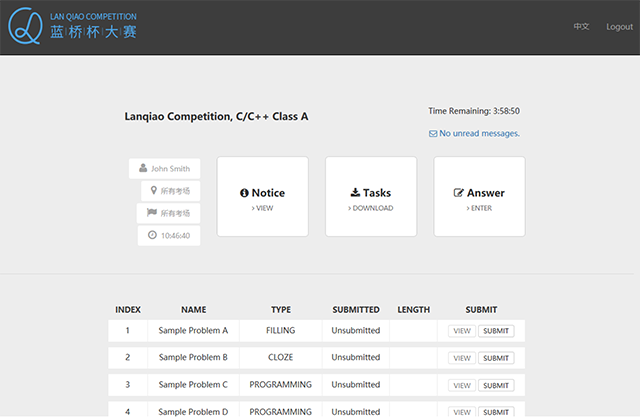Click the download icon on Tasks card
The height and width of the screenshot is (418, 640).
coord(355,193)
